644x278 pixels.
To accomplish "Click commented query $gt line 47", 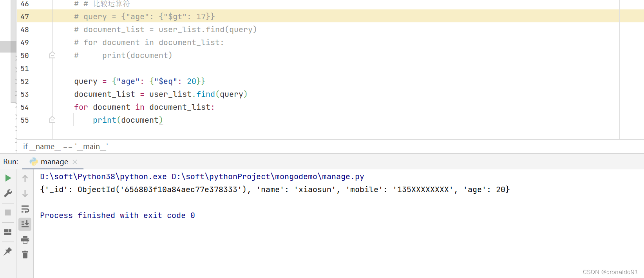I will coord(145,16).
